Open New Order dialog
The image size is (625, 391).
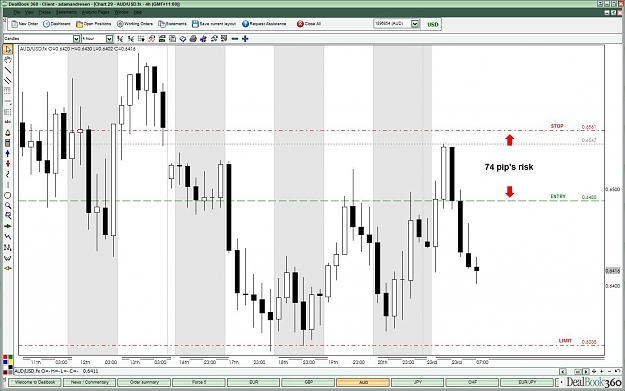(x=25, y=24)
